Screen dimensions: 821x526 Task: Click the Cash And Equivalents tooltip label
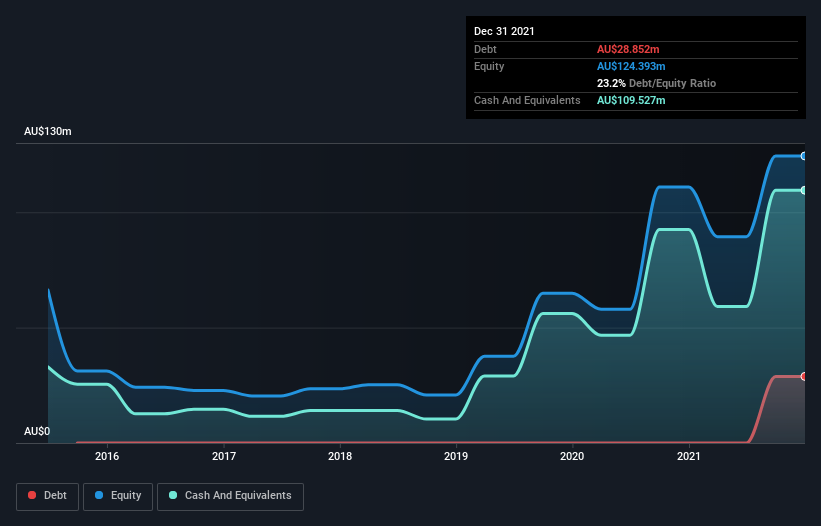pyautogui.click(x=527, y=100)
